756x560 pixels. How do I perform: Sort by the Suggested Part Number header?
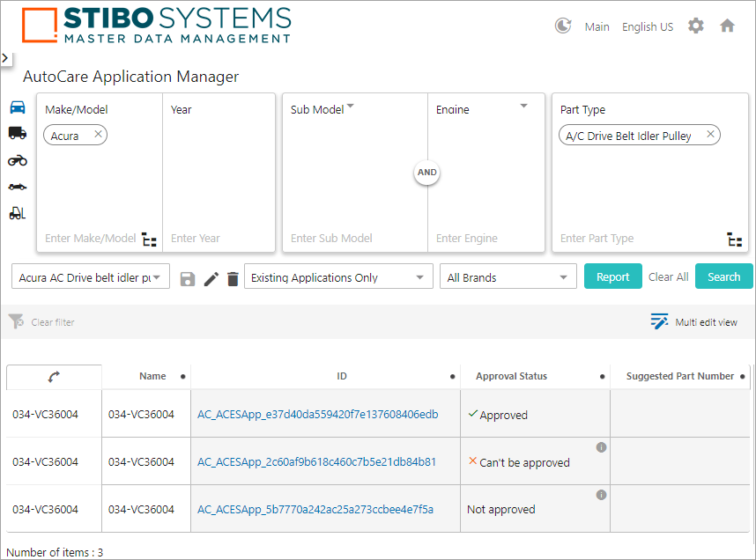680,376
